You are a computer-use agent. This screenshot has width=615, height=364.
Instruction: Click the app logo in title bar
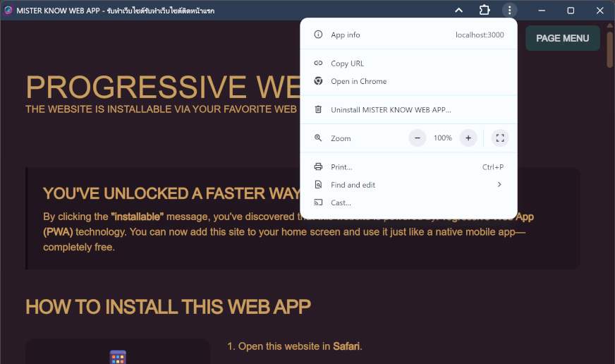pos(8,10)
